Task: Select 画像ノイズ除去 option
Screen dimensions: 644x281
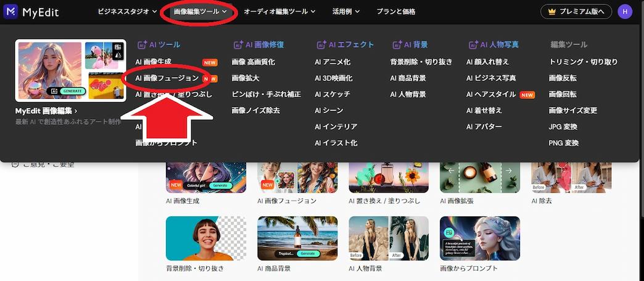Action: (x=255, y=111)
